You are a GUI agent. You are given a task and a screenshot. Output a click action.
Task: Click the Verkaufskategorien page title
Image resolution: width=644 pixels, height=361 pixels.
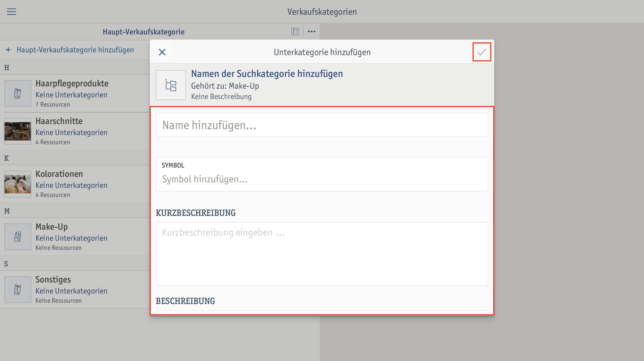tap(322, 12)
